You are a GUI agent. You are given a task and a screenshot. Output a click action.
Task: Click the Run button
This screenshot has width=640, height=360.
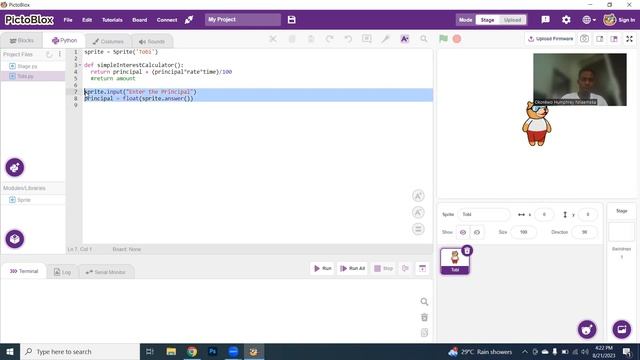click(322, 268)
